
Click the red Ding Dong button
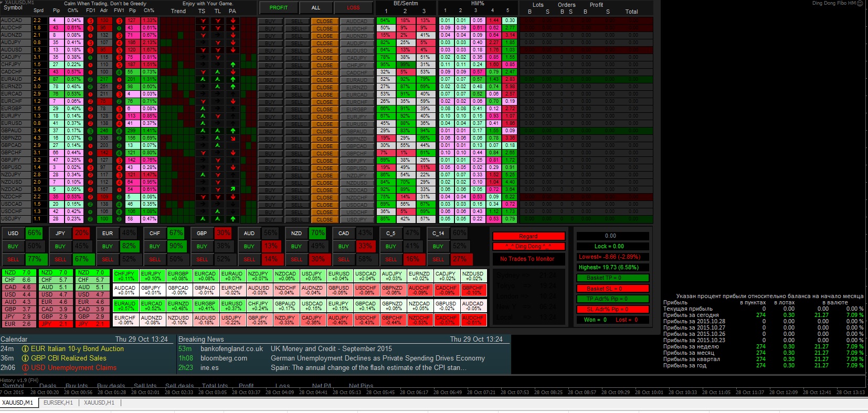pyautogui.click(x=528, y=247)
